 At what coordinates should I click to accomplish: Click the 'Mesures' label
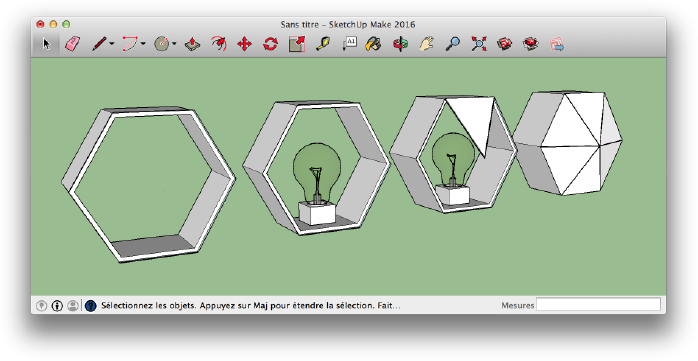pos(517,305)
